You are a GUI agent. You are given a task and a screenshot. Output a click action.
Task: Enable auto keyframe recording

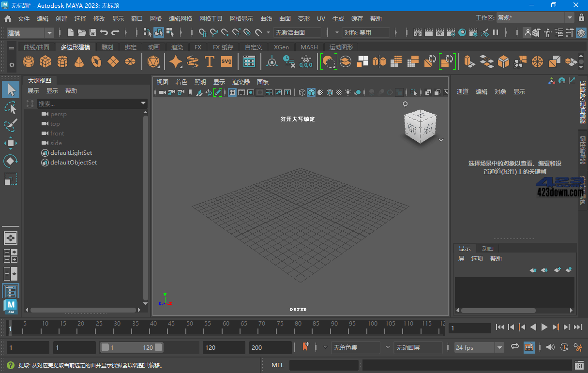[305, 347]
